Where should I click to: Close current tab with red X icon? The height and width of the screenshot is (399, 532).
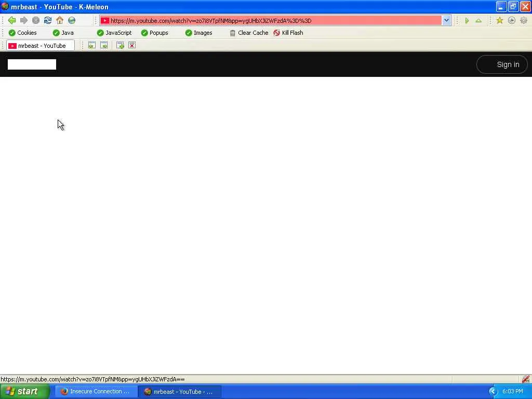pos(132,45)
